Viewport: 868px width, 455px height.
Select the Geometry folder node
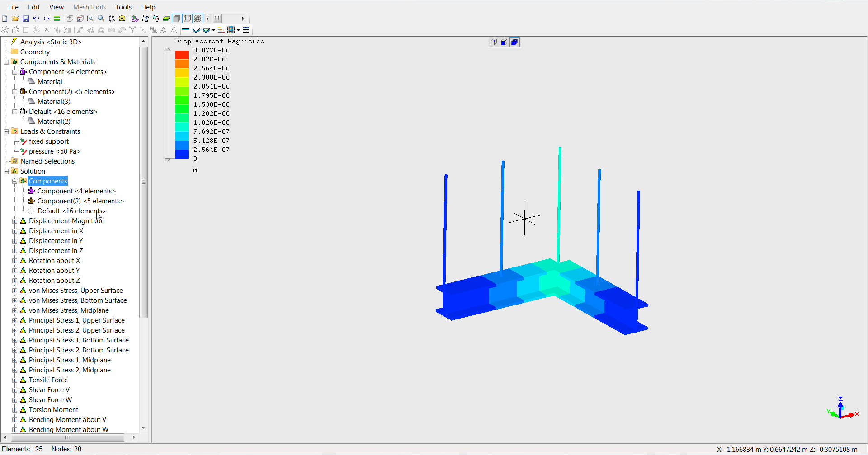click(x=35, y=52)
